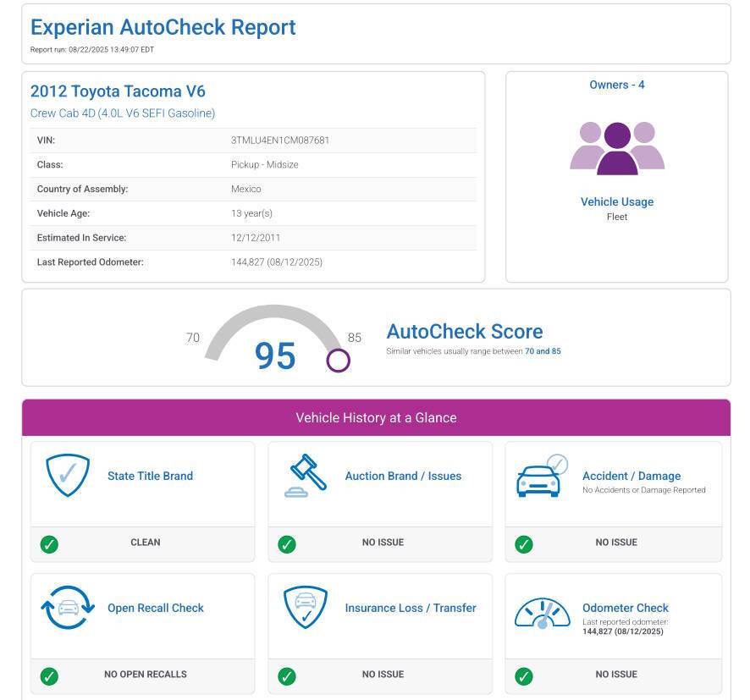Click green checkmark in Insurance Loss card
The height and width of the screenshot is (700, 750).
point(287,676)
